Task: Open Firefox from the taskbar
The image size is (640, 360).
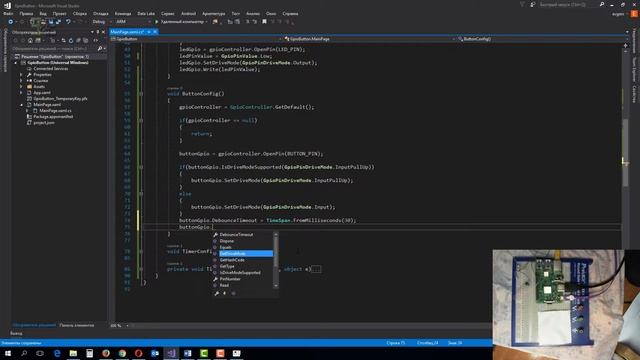Action: click(x=106, y=353)
